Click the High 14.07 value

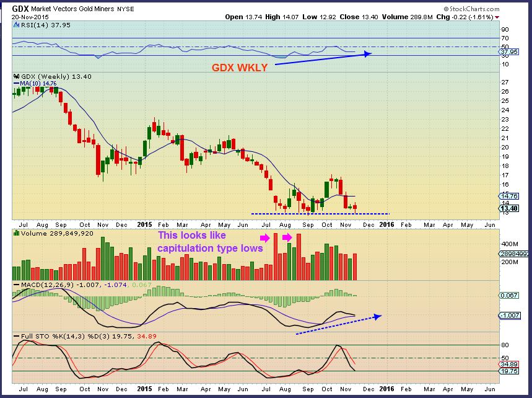pos(282,17)
